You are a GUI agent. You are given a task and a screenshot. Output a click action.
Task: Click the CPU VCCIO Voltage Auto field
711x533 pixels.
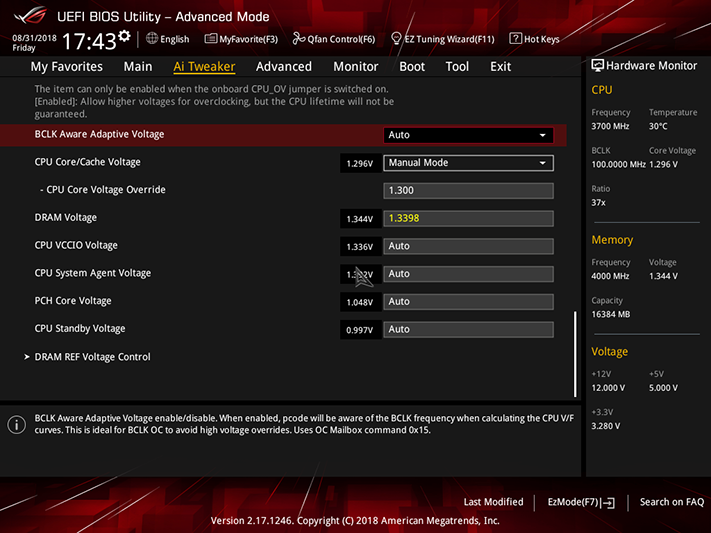pos(468,246)
